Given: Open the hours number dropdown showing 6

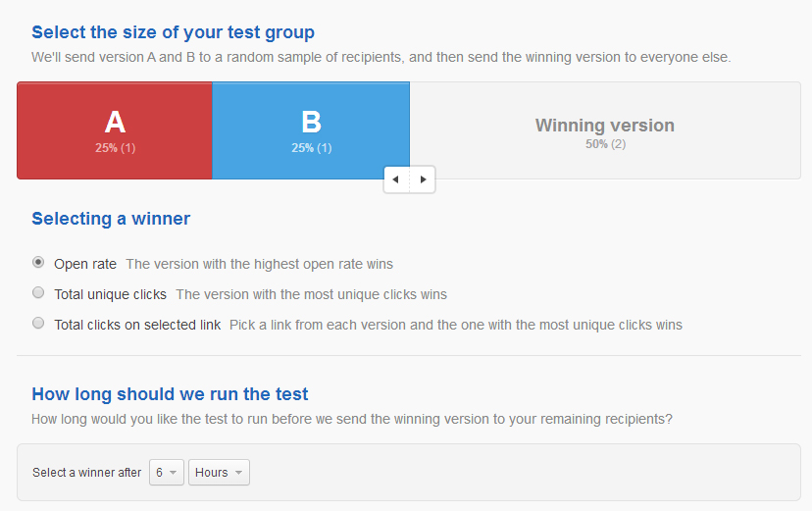Looking at the screenshot, I should pyautogui.click(x=167, y=473).
